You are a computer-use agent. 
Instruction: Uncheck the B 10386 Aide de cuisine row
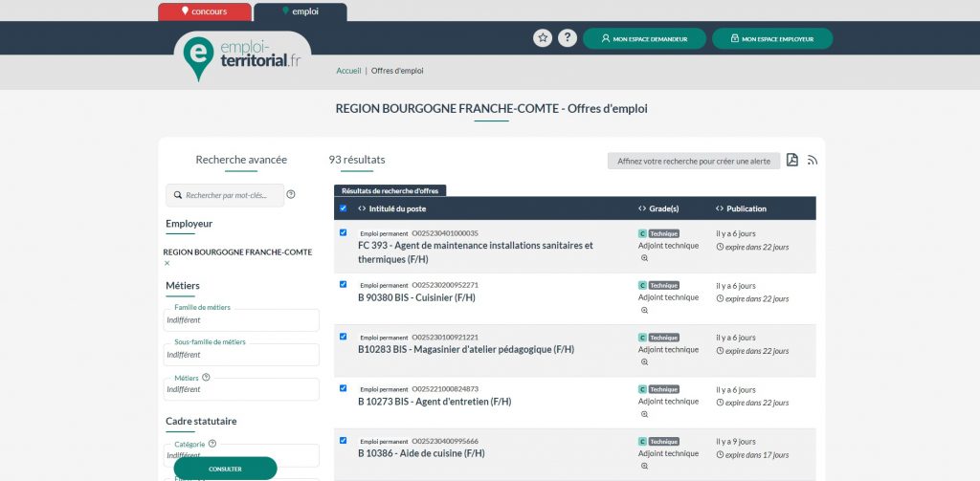click(344, 440)
